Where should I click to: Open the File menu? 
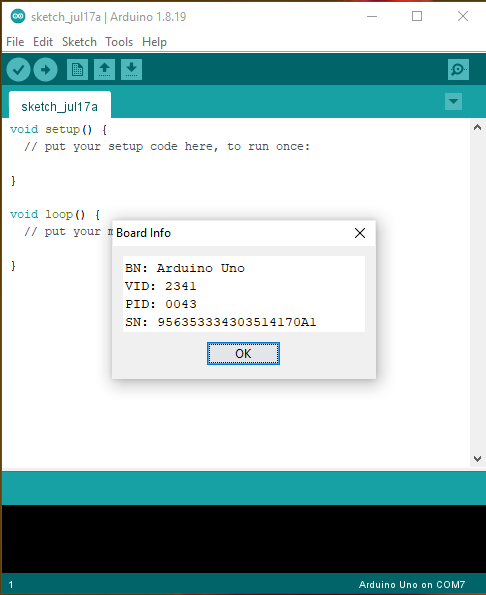click(15, 42)
